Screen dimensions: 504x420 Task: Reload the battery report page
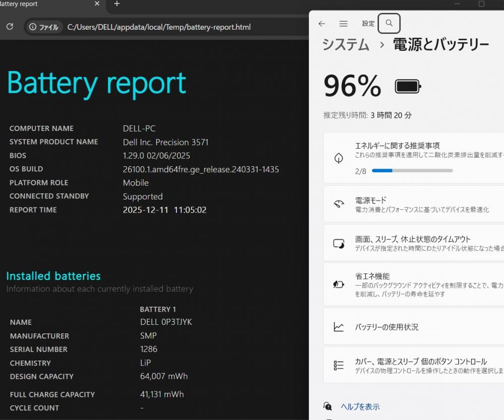(10, 27)
